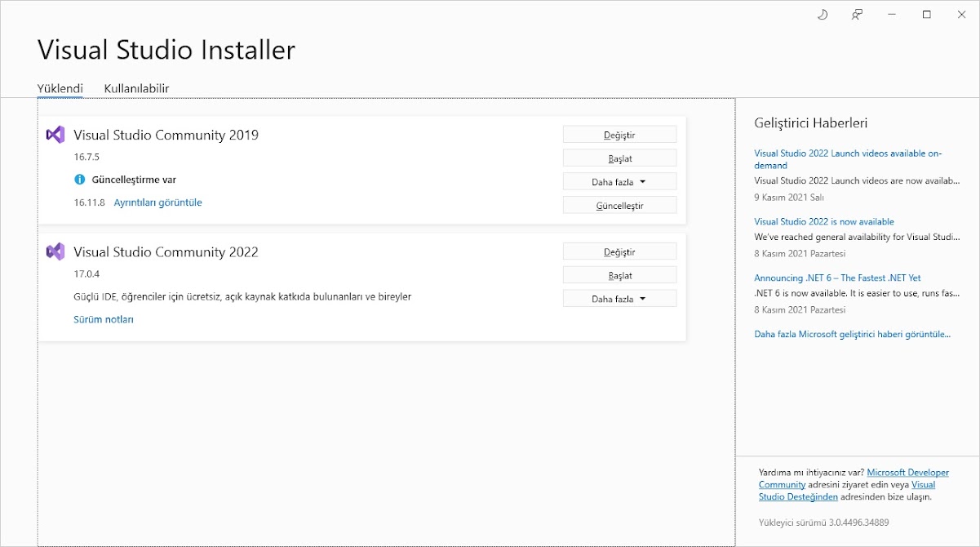Open Visual Studio 2022 is now available link

pos(824,221)
